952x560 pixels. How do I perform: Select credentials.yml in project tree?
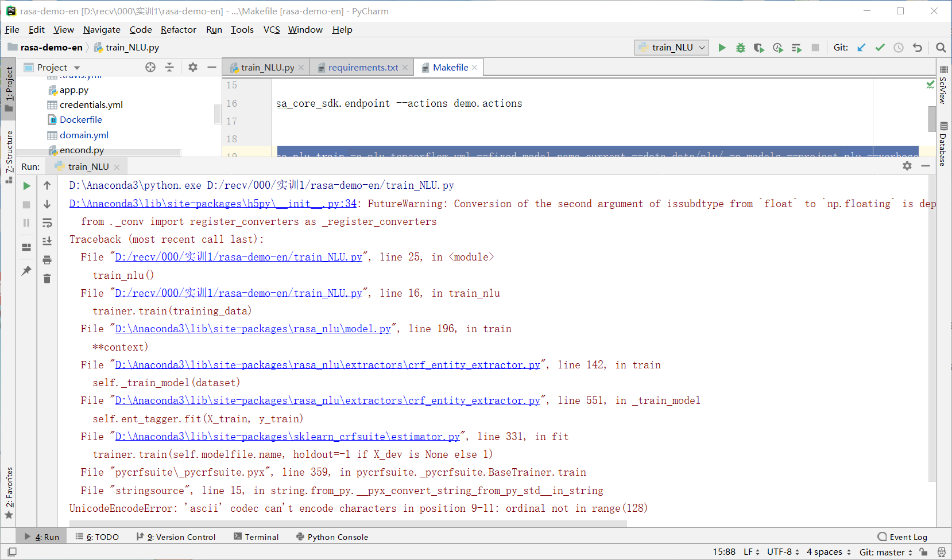pos(91,104)
